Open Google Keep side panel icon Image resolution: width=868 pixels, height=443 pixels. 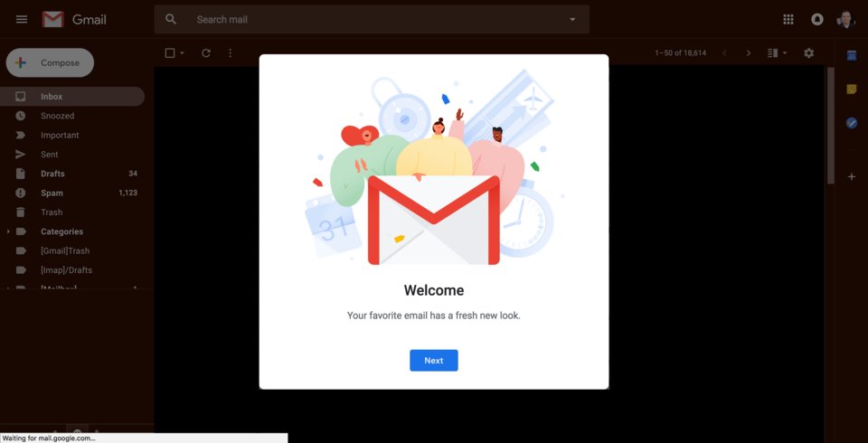tap(852, 90)
